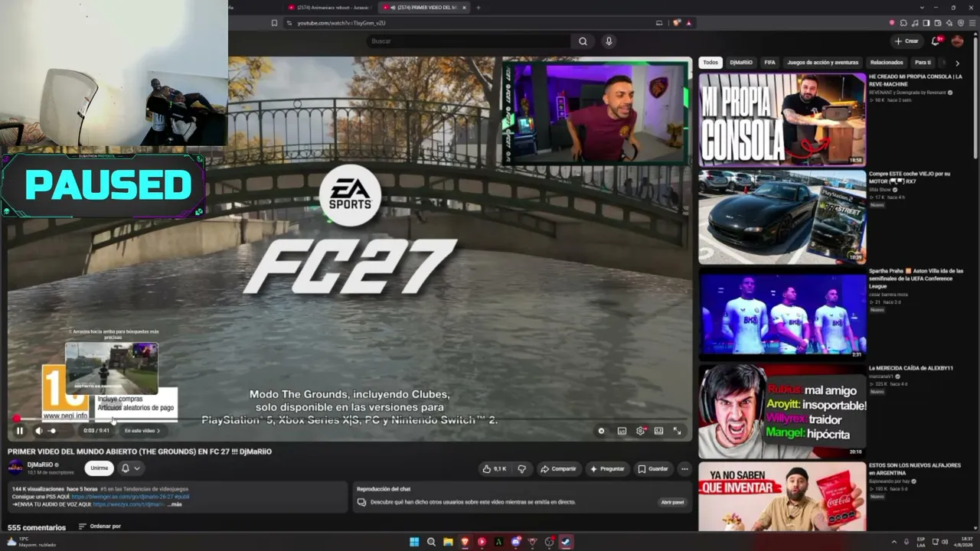
Task: Mute the video using the speaker icon
Action: pos(38,431)
